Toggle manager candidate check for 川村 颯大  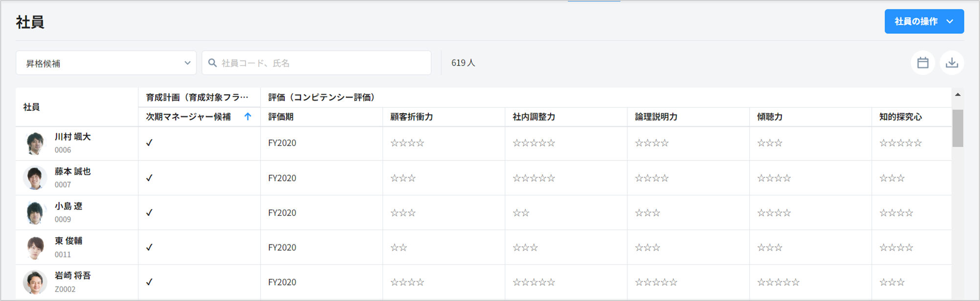click(150, 143)
